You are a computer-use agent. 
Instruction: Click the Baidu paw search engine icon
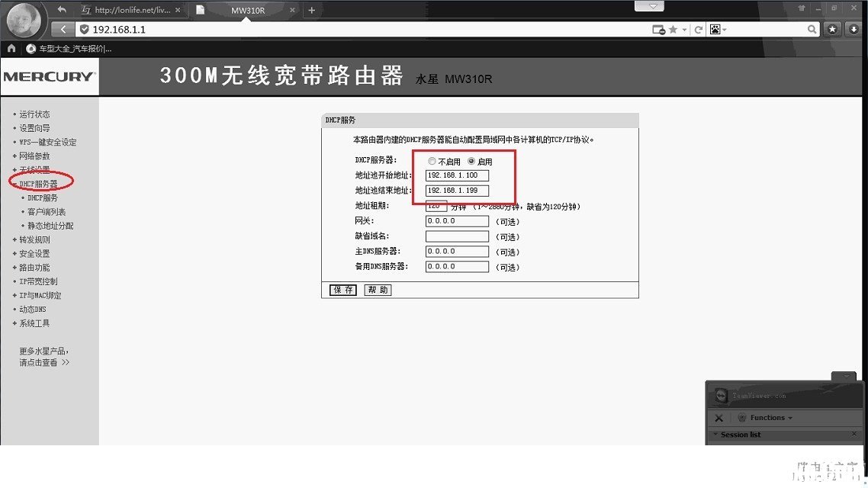(x=715, y=29)
